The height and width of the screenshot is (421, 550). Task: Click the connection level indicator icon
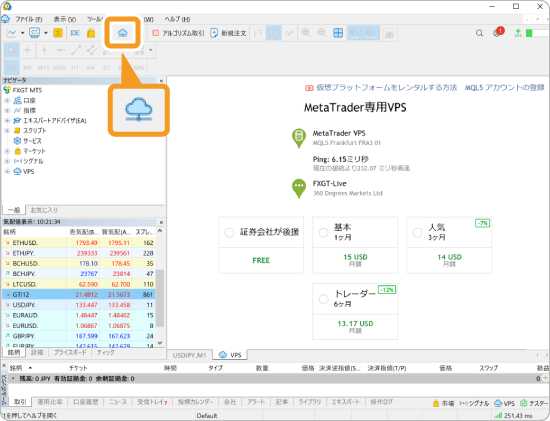(x=518, y=33)
